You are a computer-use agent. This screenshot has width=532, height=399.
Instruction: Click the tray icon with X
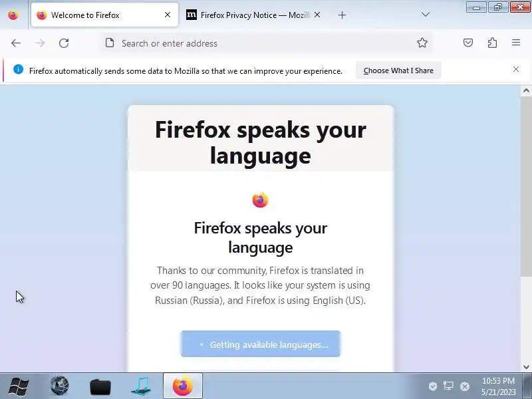click(465, 386)
